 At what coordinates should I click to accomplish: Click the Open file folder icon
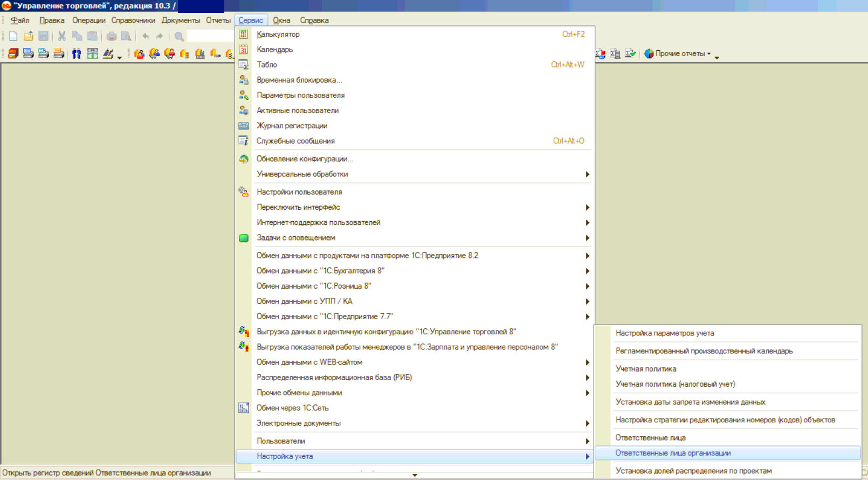click(29, 36)
